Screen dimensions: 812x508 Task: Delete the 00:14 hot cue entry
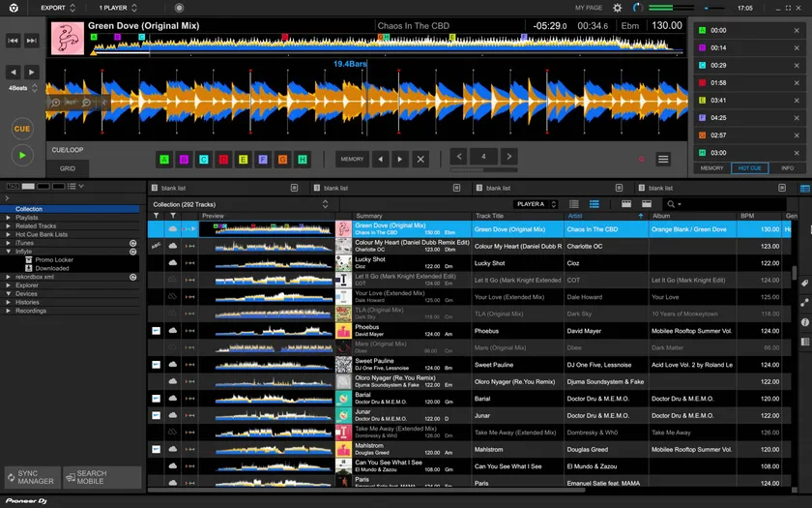click(x=797, y=47)
